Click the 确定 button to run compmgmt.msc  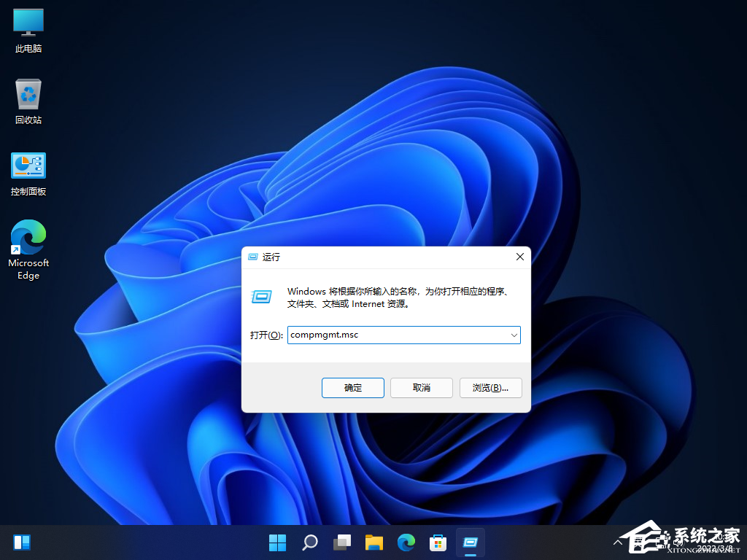352,388
